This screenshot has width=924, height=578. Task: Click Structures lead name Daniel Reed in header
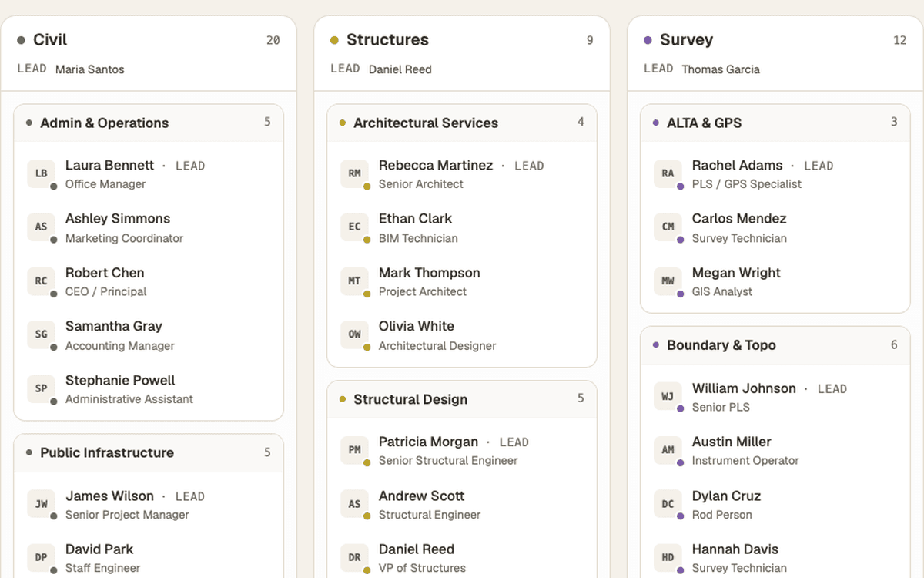400,69
